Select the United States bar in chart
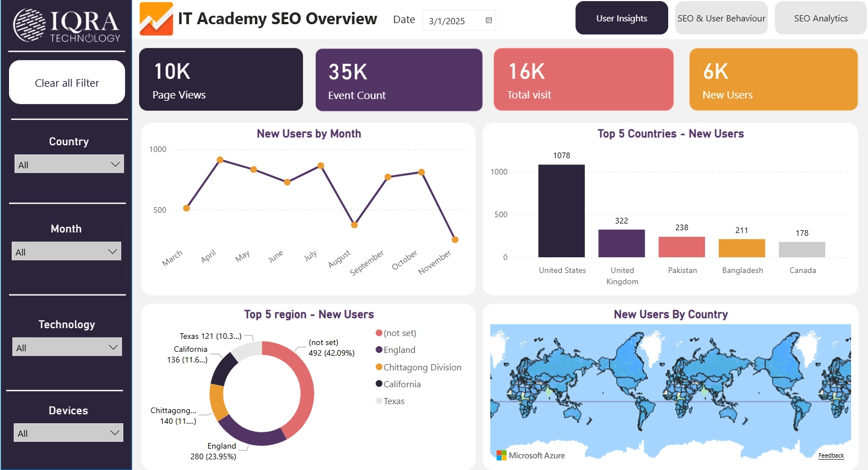 [561, 211]
